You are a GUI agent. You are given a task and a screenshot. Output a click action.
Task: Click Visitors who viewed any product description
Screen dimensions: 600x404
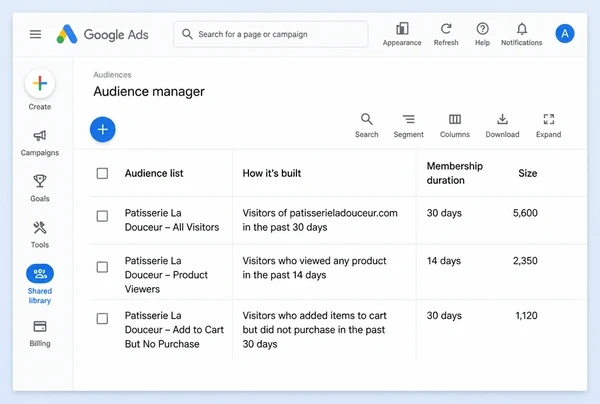click(x=315, y=268)
